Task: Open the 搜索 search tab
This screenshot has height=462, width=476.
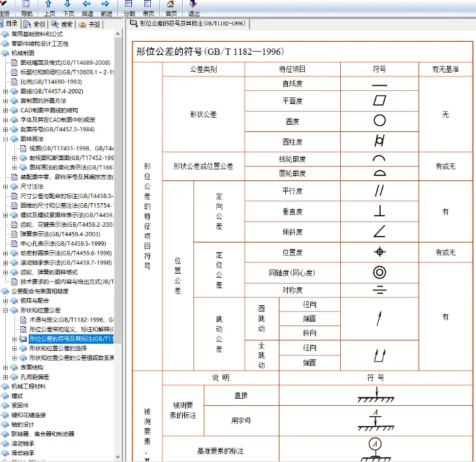Action: (62, 24)
